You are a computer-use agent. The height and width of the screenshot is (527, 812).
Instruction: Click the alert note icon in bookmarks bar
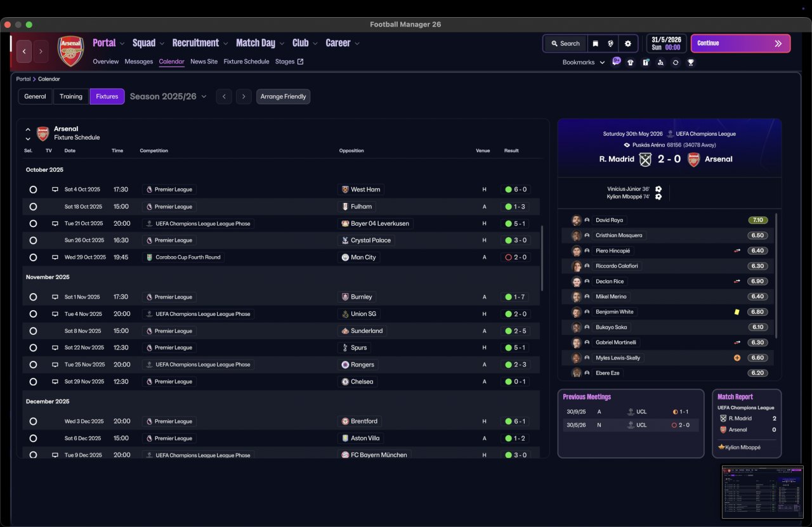[x=645, y=62]
